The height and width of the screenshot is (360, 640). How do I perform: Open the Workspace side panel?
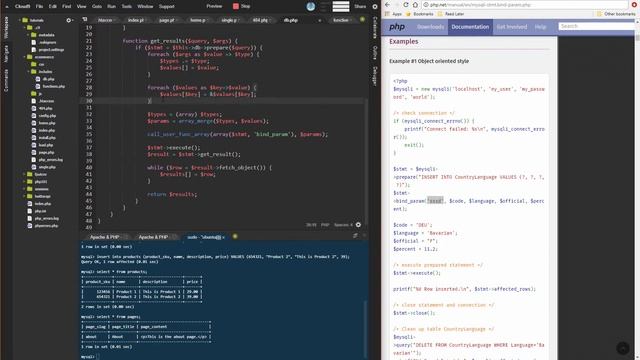pyautogui.click(x=6, y=27)
